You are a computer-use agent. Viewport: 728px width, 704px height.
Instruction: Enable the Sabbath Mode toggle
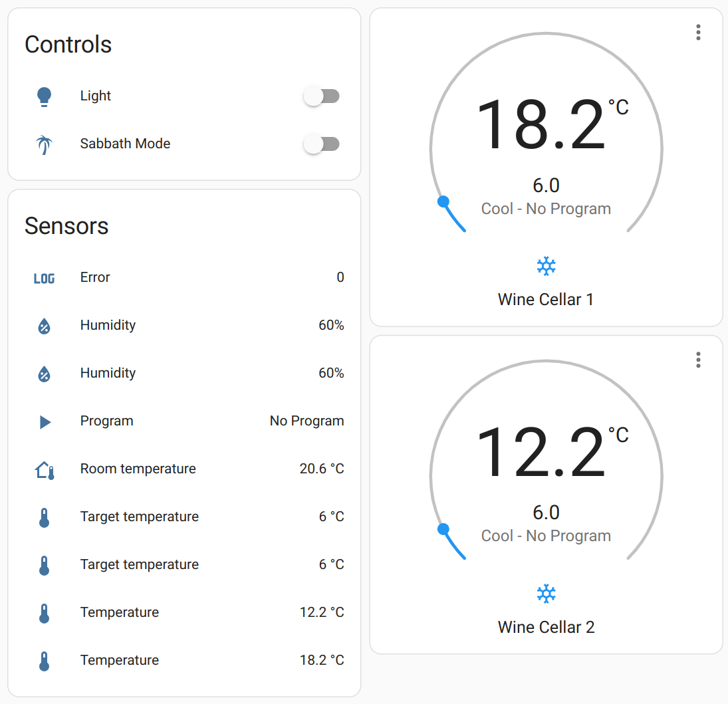click(x=322, y=144)
